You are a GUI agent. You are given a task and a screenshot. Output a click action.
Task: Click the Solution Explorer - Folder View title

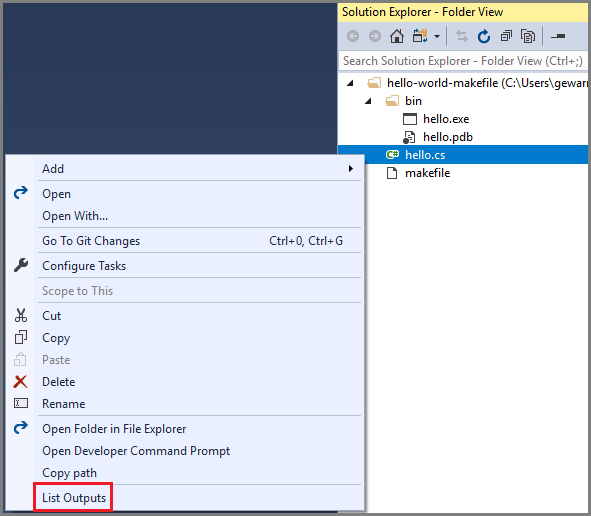(422, 12)
